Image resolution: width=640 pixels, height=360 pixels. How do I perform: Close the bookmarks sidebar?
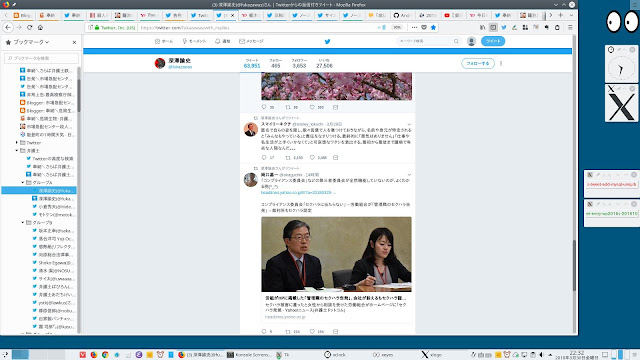(74, 42)
